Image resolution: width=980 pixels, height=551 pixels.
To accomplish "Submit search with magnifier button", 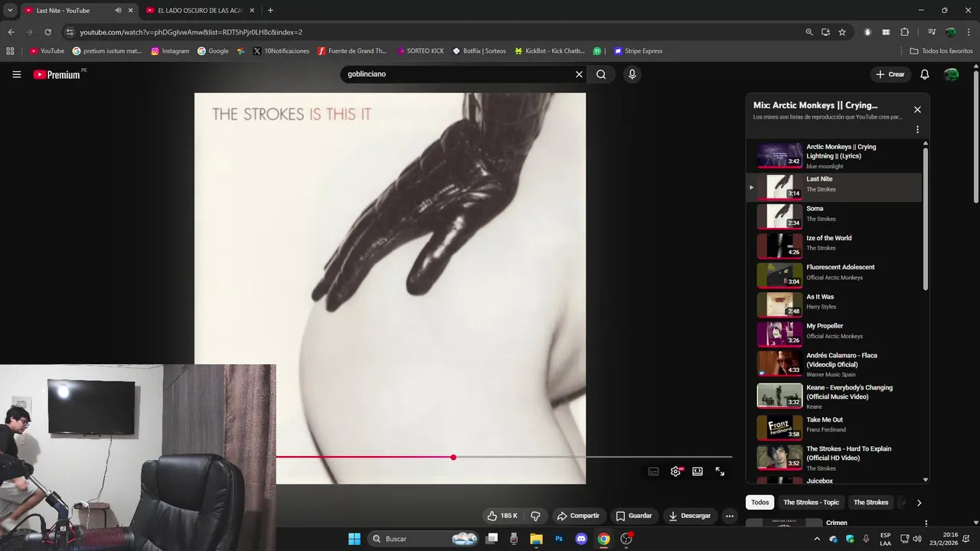I will click(601, 74).
